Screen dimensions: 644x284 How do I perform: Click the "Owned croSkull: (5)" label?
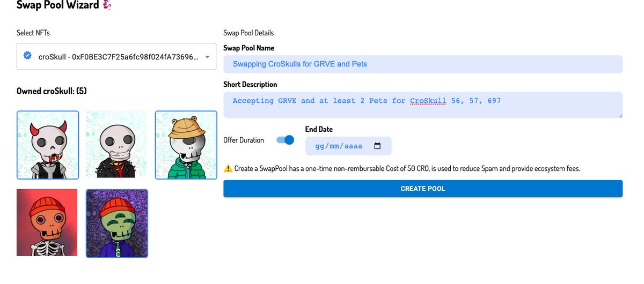[x=52, y=91]
